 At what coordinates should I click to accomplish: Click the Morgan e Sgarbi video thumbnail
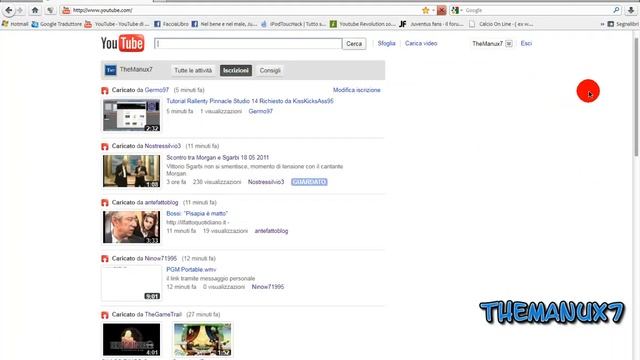click(x=131, y=171)
